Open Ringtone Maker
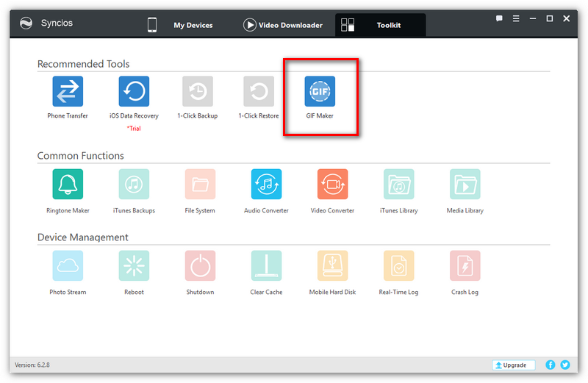 [68, 185]
